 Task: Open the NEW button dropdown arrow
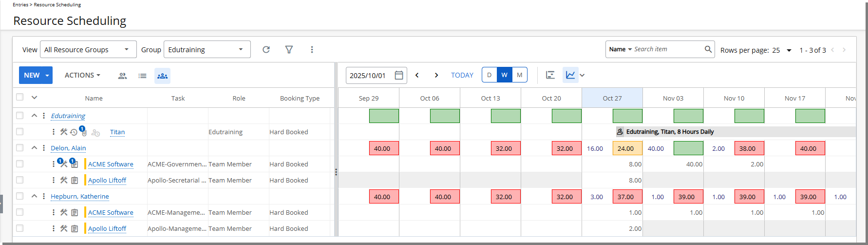pos(47,76)
